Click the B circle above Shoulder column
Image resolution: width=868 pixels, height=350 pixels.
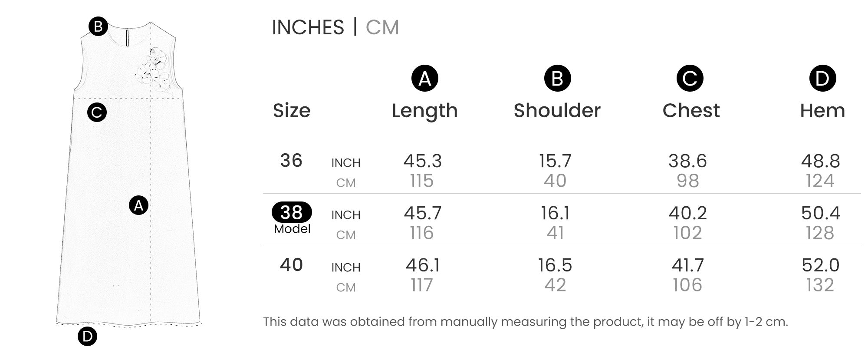(x=557, y=78)
